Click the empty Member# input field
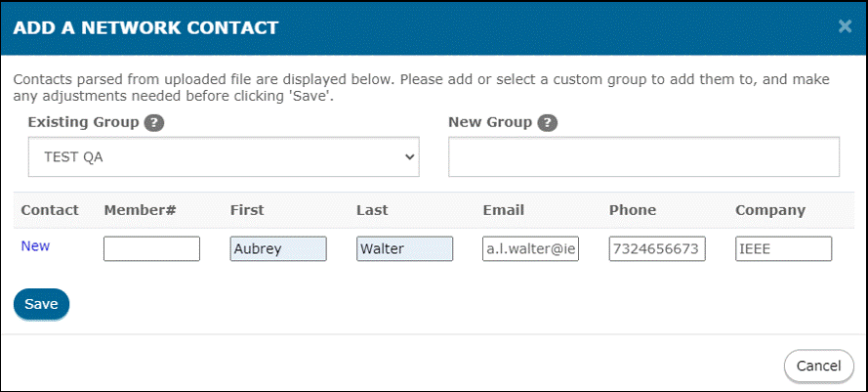 point(151,249)
